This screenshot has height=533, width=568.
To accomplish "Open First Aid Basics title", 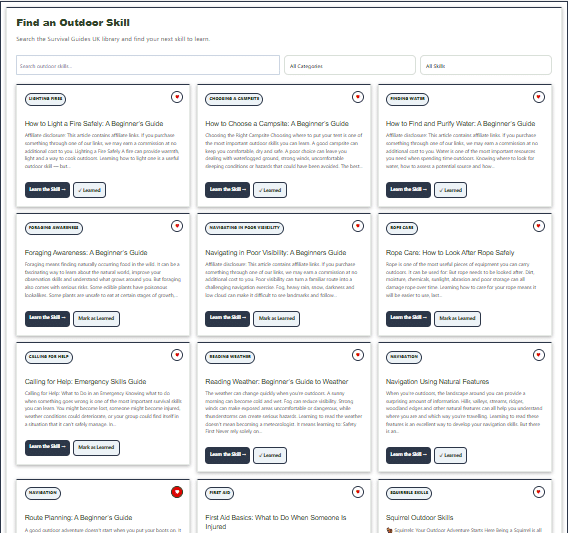I will 276,522.
